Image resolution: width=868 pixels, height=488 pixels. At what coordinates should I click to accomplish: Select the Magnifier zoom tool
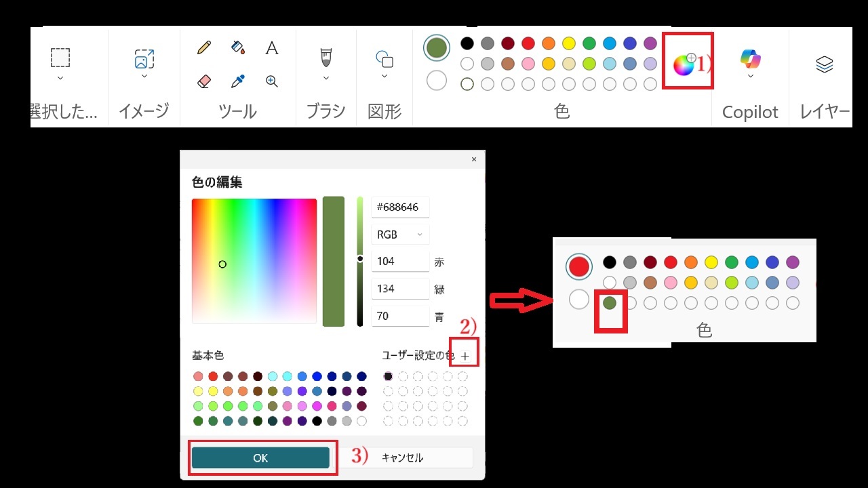click(x=272, y=81)
